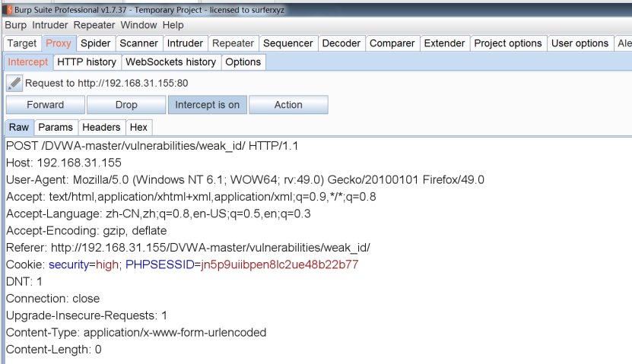632x364 pixels.
Task: Switch to the Repeater tool tab
Action: (x=233, y=43)
